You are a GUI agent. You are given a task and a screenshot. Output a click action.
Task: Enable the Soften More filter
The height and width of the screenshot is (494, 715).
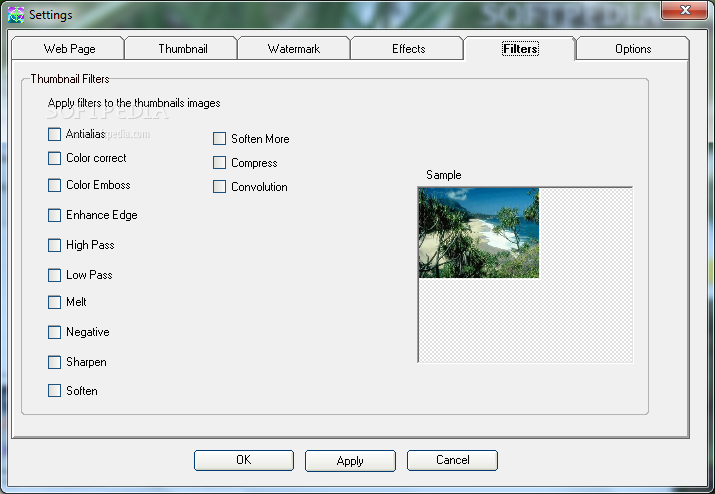(x=219, y=139)
